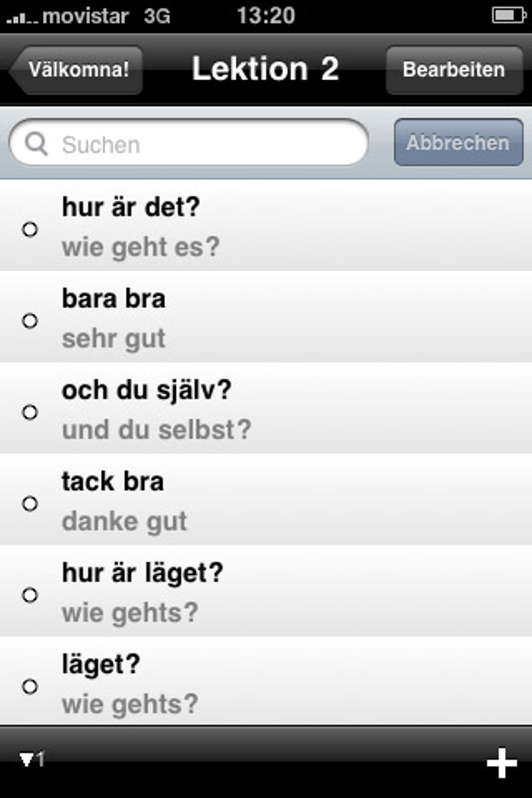
Task: Tap the 13:20 clock in status bar
Action: pyautogui.click(x=265, y=16)
